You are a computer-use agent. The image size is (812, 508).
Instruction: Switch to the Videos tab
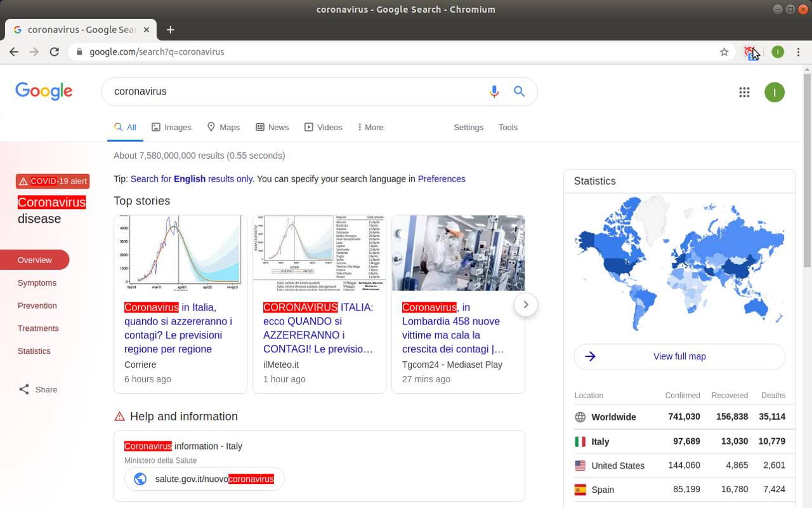point(323,128)
